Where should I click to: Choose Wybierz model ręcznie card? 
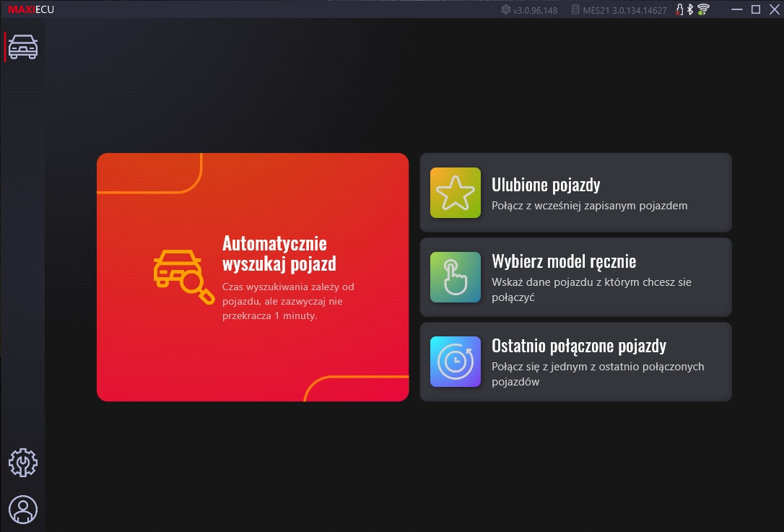576,277
